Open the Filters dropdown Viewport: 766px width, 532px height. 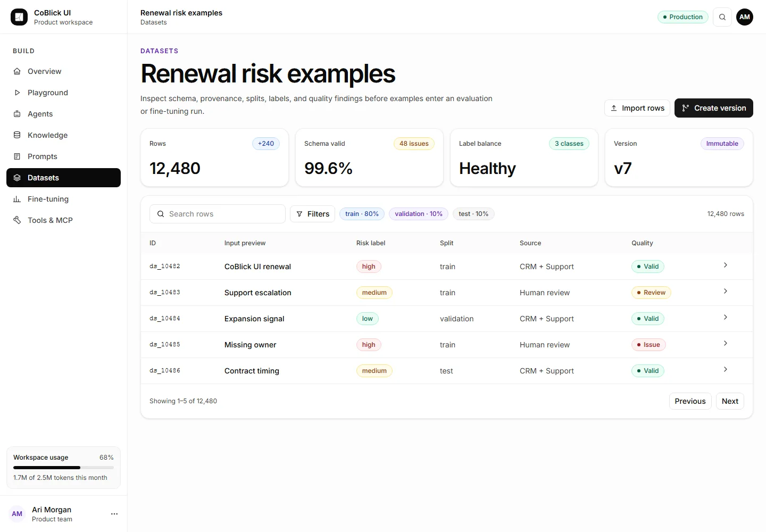313,214
